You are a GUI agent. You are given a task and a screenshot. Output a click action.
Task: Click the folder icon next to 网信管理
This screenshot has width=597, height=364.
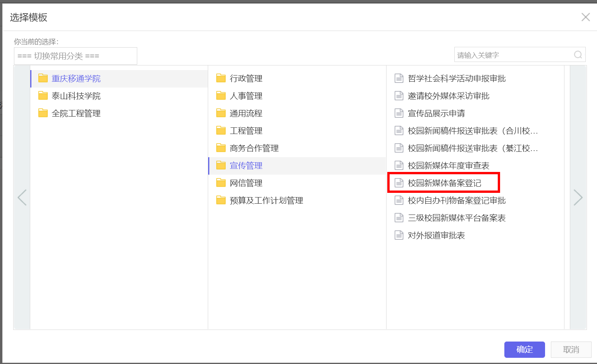[x=221, y=183]
